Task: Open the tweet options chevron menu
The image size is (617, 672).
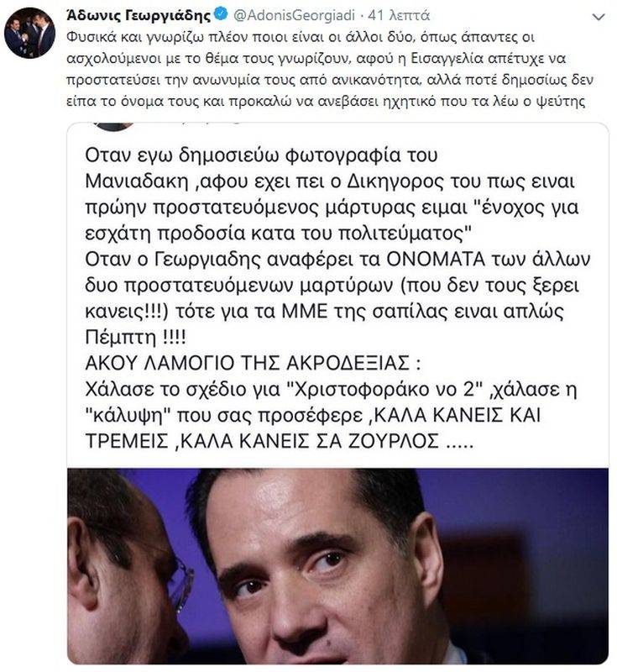Action: tap(598, 17)
